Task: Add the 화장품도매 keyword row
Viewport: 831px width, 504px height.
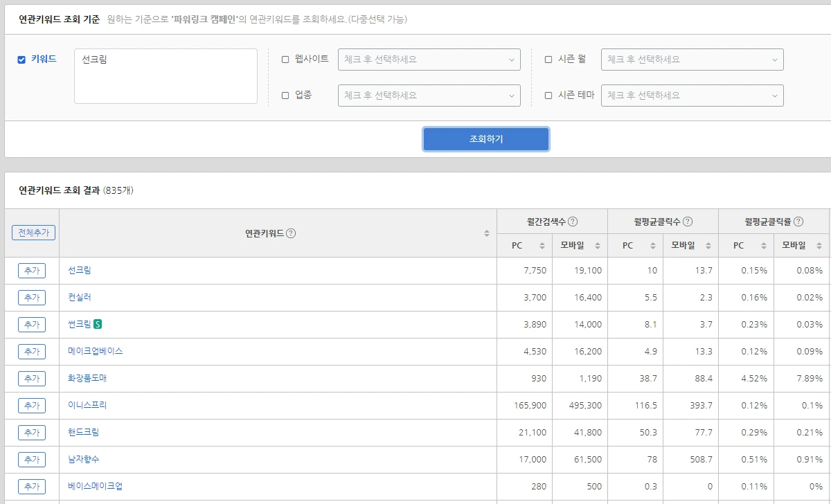Action: 32,379
